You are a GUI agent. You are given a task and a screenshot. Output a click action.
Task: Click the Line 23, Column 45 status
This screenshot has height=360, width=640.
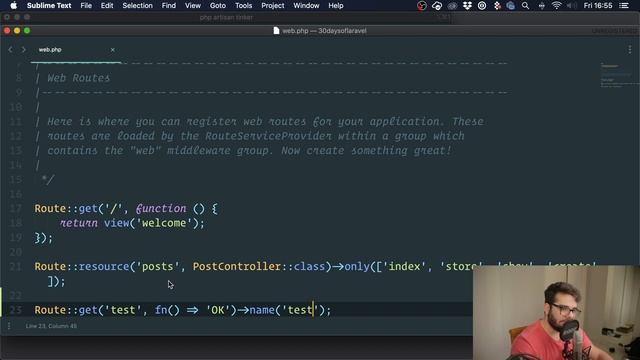point(51,326)
